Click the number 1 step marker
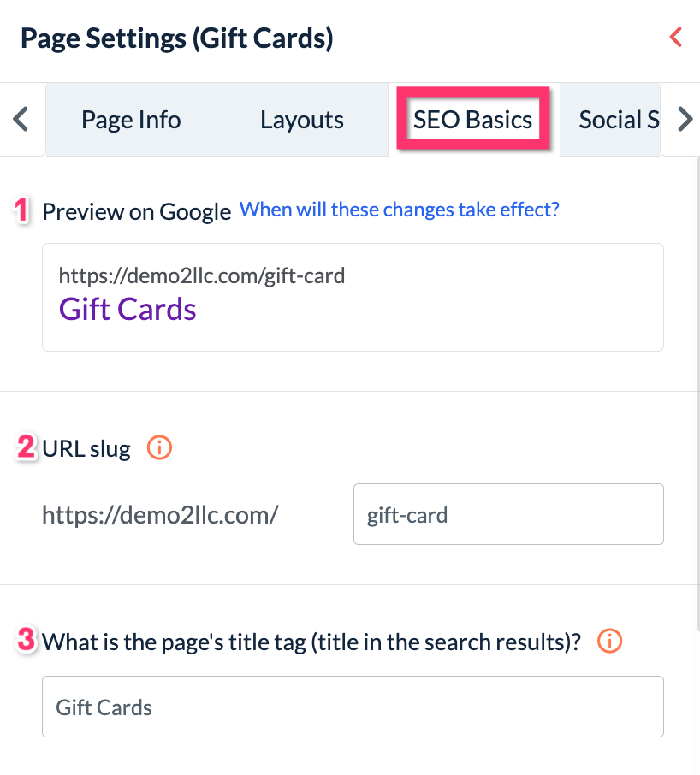Screen dimensions: 700x775 coord(24,210)
